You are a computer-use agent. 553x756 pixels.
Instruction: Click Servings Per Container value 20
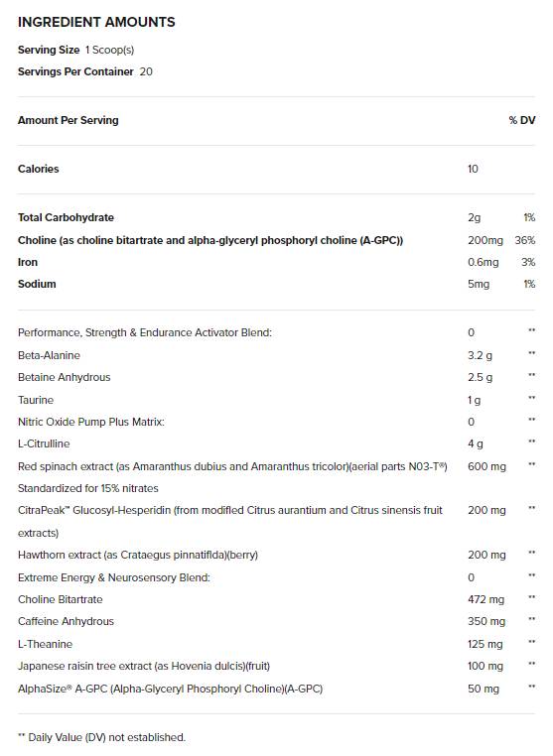click(146, 71)
